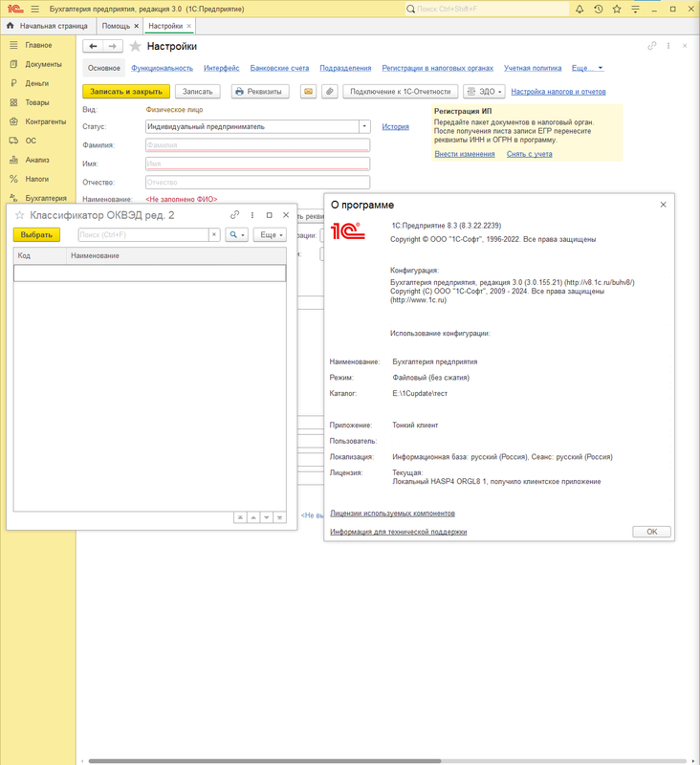
Task: Focus the Отчество input field
Action: click(257, 182)
